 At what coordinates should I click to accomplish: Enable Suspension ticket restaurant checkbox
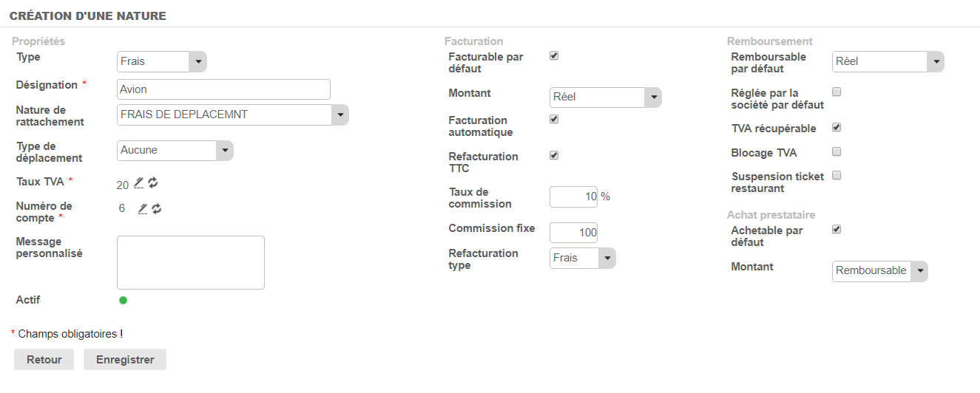837,175
